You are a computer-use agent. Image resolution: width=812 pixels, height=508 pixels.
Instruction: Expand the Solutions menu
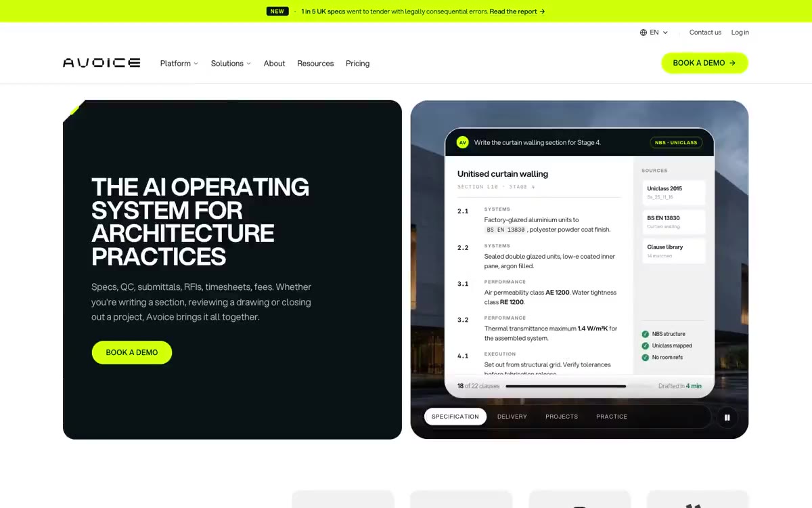point(231,64)
